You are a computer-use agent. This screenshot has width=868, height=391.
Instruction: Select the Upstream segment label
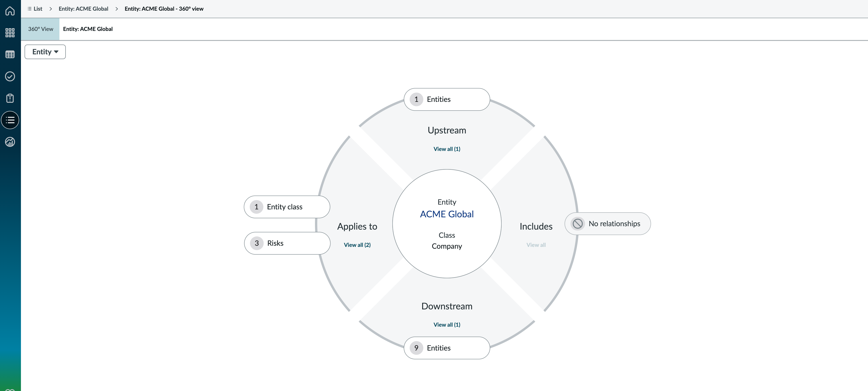point(447,130)
